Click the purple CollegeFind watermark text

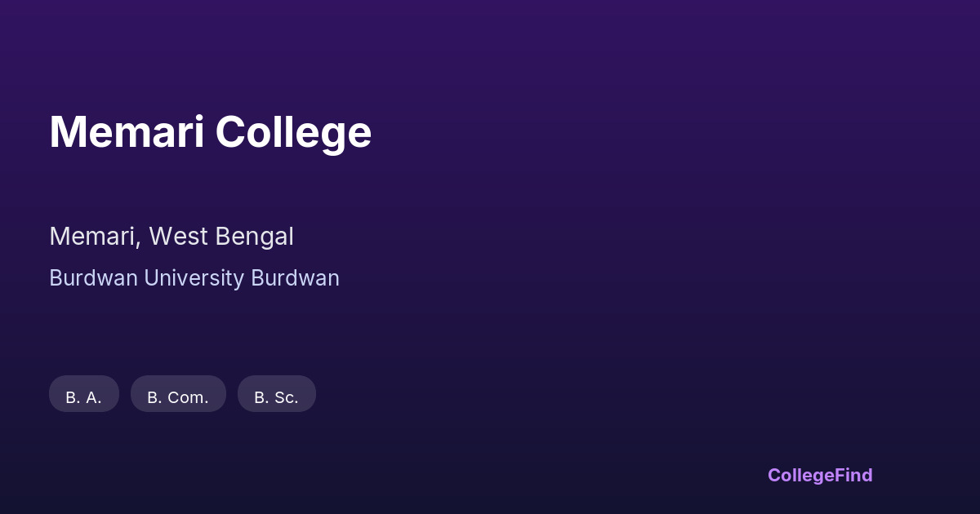[820, 475]
